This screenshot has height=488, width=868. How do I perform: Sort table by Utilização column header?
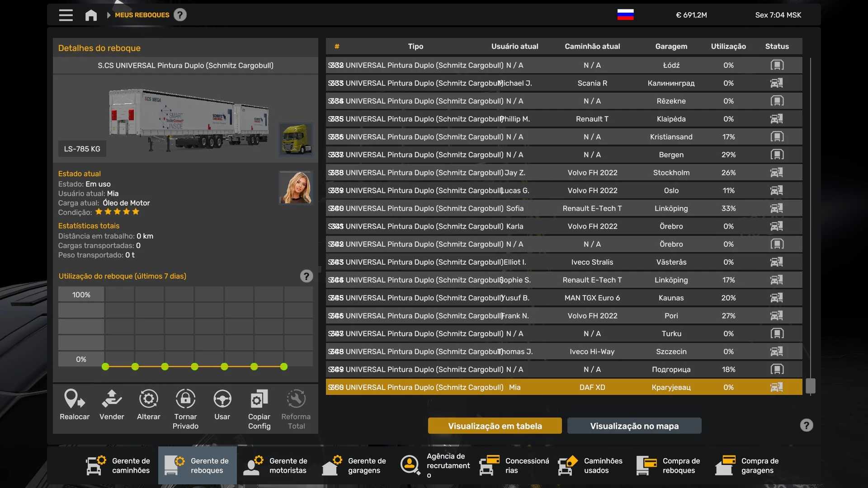click(728, 46)
